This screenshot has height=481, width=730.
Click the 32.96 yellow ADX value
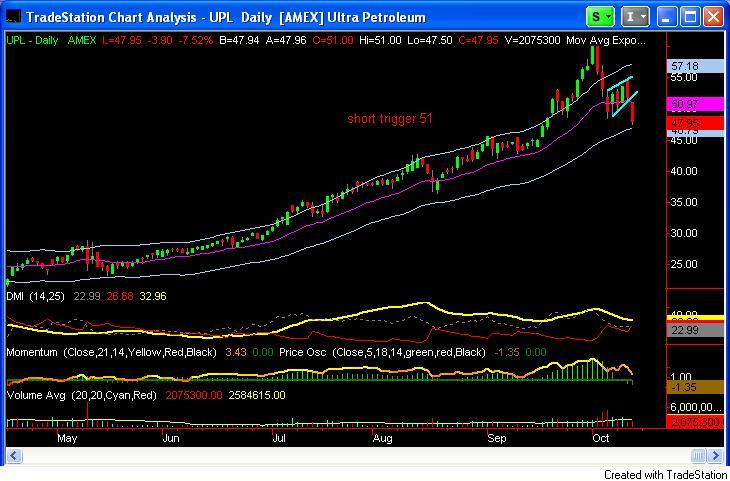tap(153, 296)
